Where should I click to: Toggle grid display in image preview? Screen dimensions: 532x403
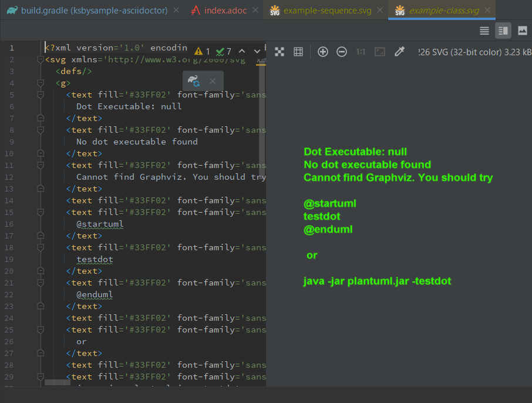[298, 52]
